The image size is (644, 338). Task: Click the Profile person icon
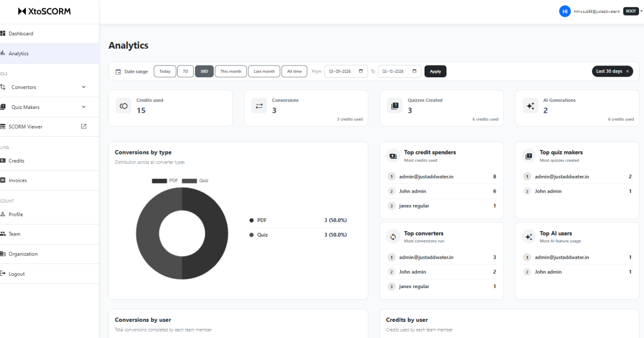[x=3, y=214]
